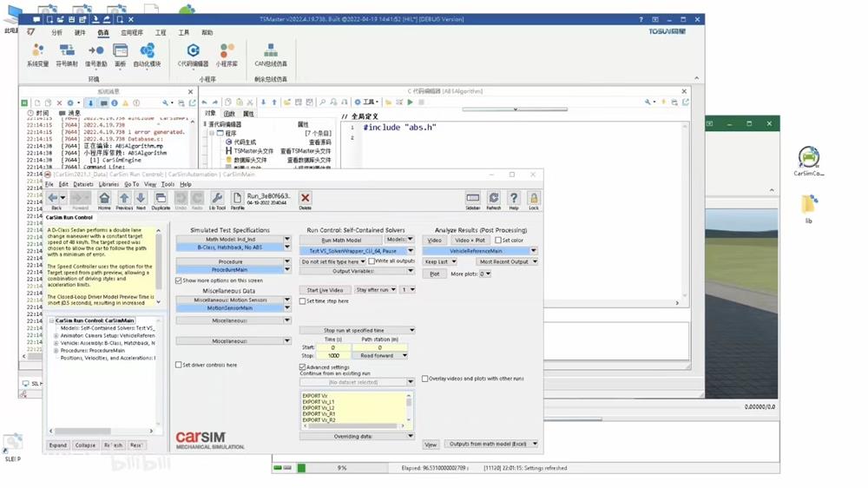Open the Lib Tool wrench icon

pos(217,199)
